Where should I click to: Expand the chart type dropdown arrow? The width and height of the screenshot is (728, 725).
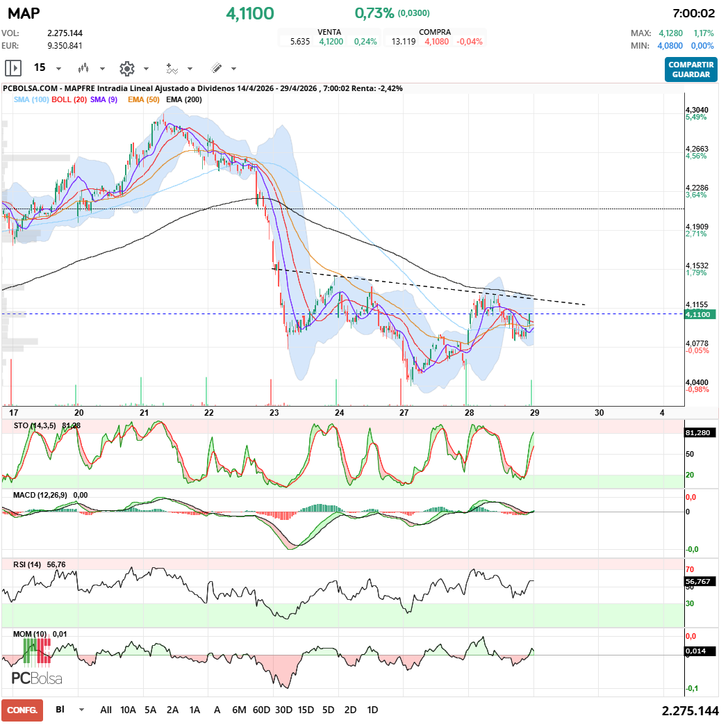[x=102, y=69]
